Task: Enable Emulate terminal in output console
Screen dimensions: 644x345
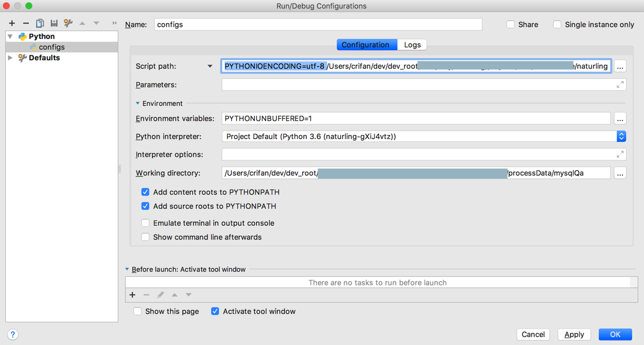Action: point(145,223)
